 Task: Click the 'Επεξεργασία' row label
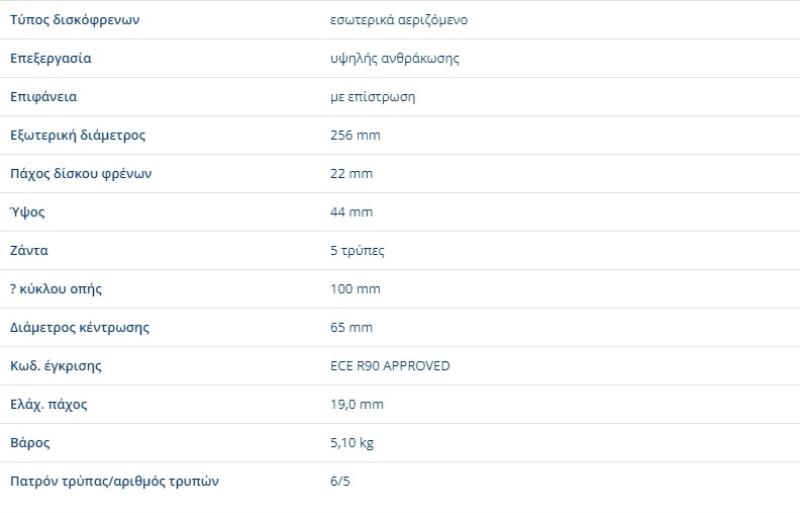(50, 58)
